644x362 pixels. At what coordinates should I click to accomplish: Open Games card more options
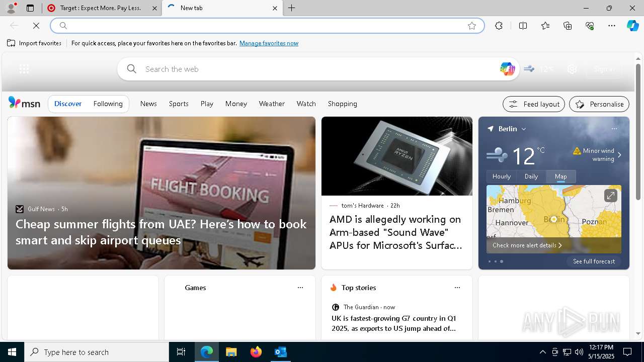(x=300, y=288)
